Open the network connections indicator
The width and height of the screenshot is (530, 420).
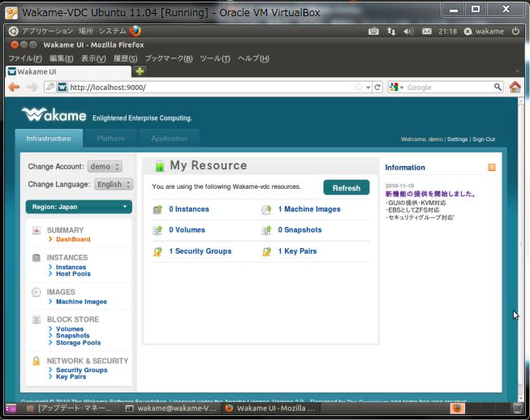click(x=391, y=32)
